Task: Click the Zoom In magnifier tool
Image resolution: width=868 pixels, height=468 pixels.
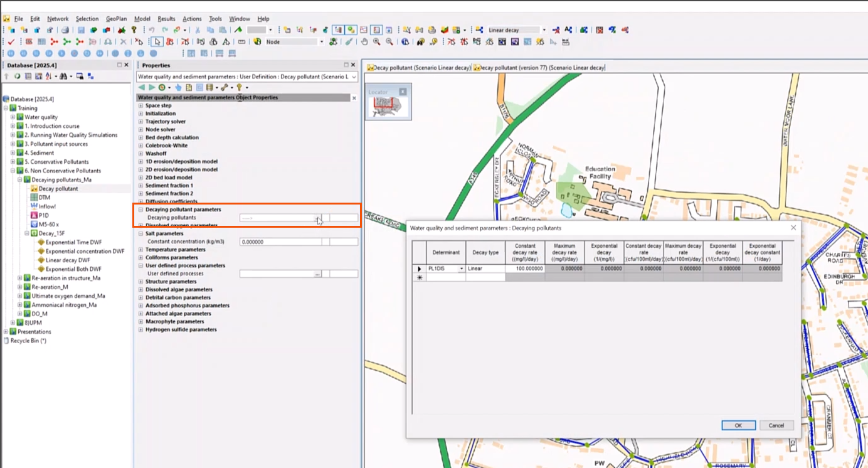Action: [x=376, y=41]
